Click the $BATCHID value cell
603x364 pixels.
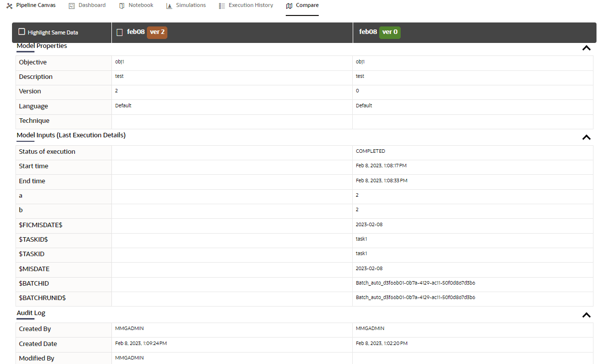tap(415, 283)
